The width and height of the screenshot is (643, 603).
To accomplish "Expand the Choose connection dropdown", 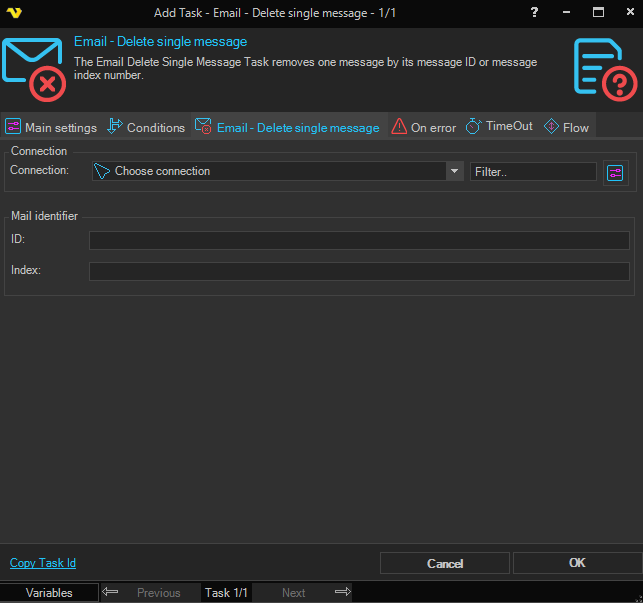I will click(x=278, y=172).
